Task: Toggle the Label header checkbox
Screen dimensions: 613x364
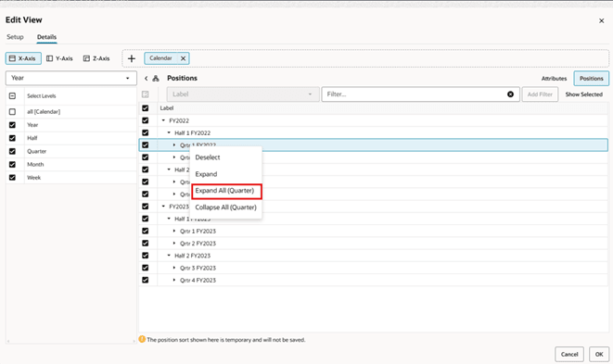Action: [146, 107]
